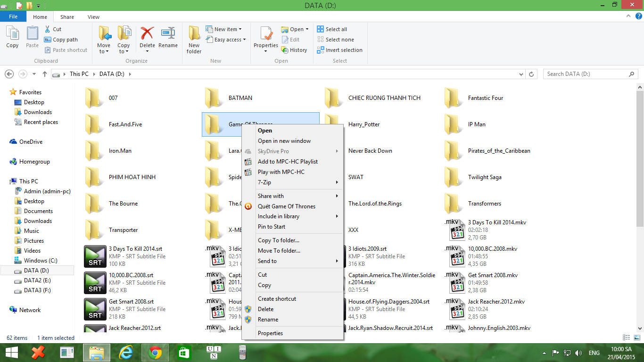Select Copy To folder... menu entry

coord(292,240)
